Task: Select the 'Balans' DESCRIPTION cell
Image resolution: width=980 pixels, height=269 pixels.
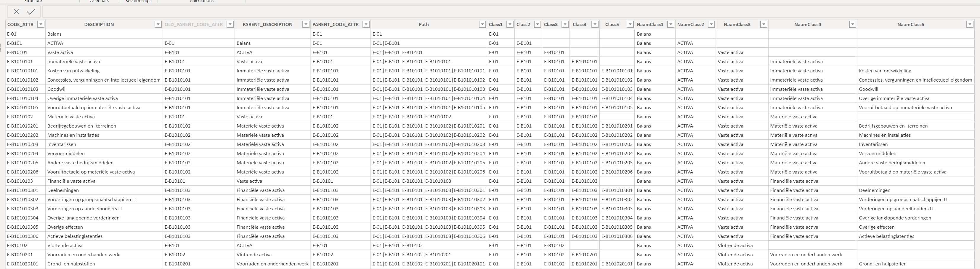Action: pos(104,34)
